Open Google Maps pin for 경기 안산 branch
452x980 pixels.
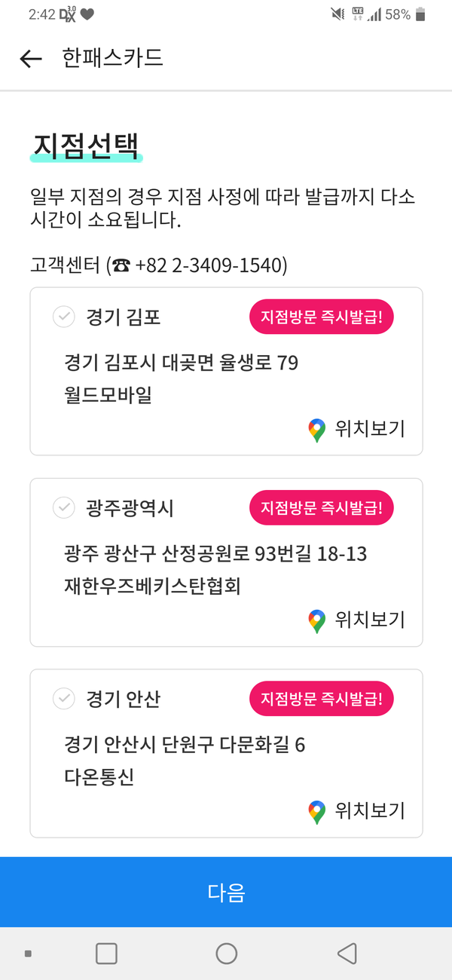(x=317, y=812)
